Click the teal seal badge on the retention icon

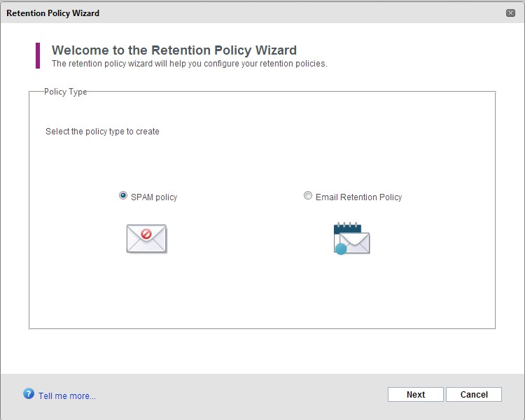pos(341,249)
